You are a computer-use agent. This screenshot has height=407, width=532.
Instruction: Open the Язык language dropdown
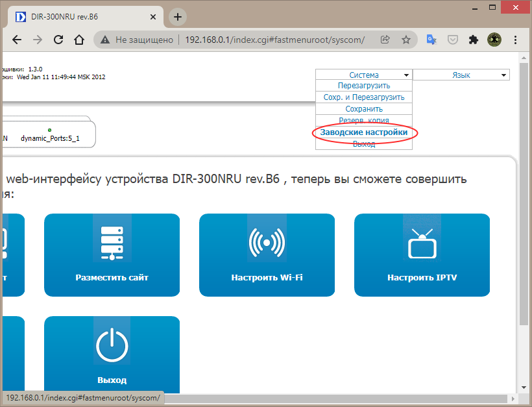click(461, 75)
